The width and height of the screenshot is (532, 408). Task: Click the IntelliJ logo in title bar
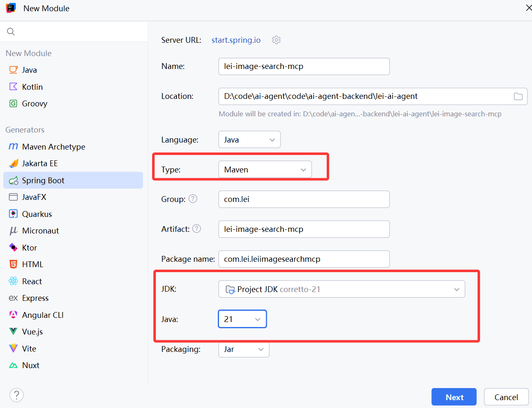click(11, 8)
